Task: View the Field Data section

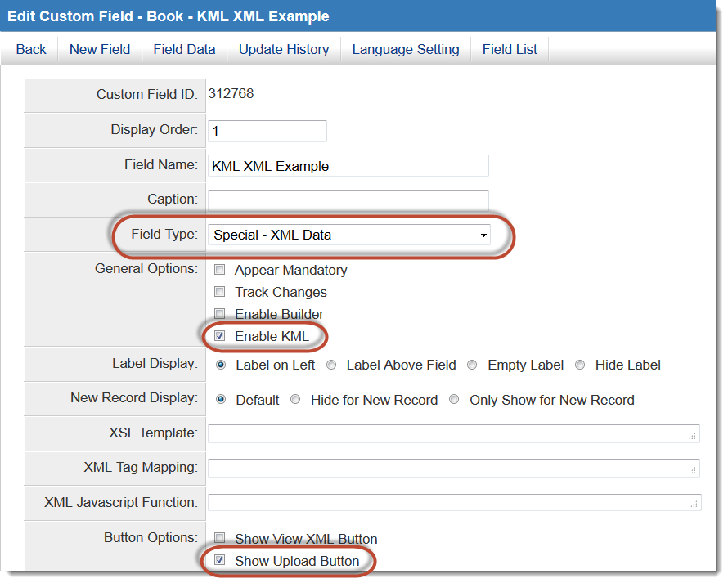Action: coord(184,49)
